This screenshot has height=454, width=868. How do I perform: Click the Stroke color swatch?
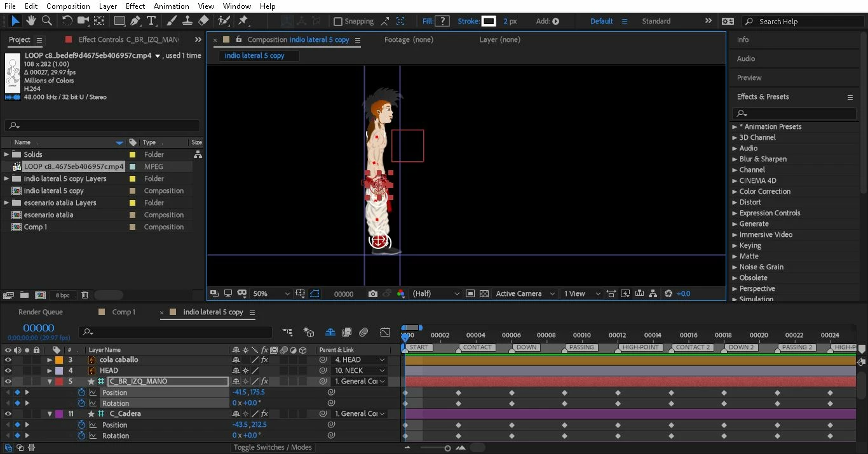tap(489, 22)
